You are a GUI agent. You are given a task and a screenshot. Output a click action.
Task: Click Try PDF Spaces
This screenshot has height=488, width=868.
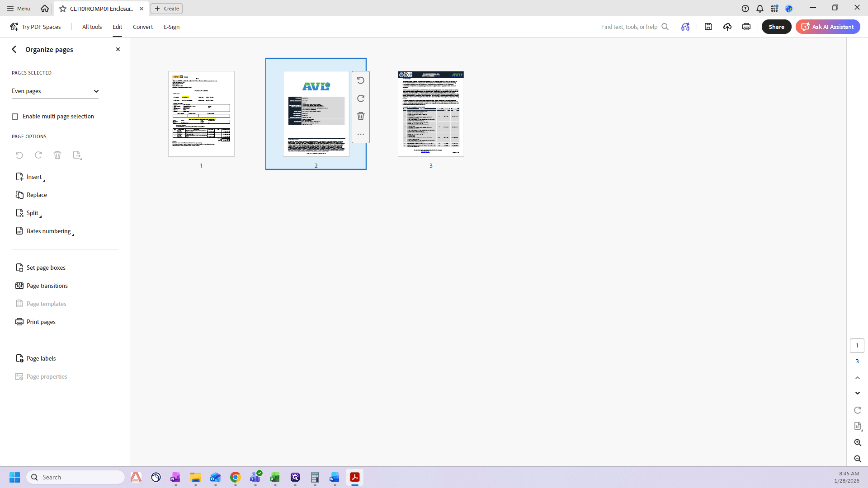coord(36,27)
